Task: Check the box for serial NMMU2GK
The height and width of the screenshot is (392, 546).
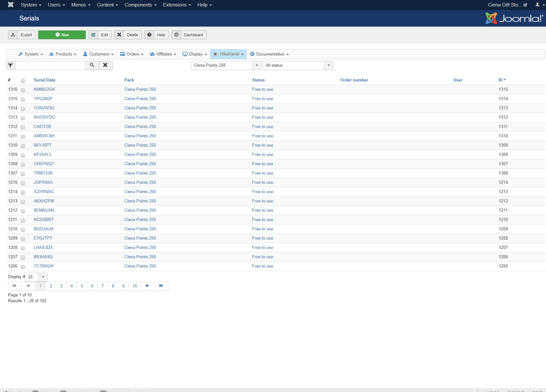Action: 23,90
